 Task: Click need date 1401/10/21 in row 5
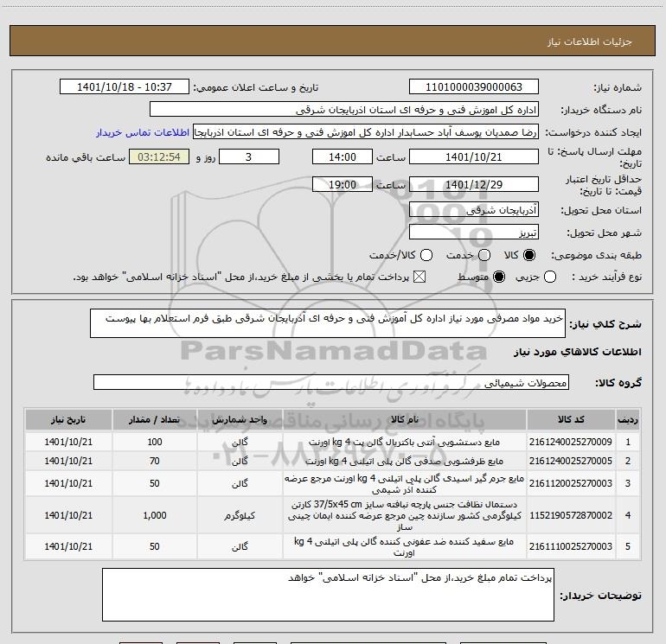(68, 546)
